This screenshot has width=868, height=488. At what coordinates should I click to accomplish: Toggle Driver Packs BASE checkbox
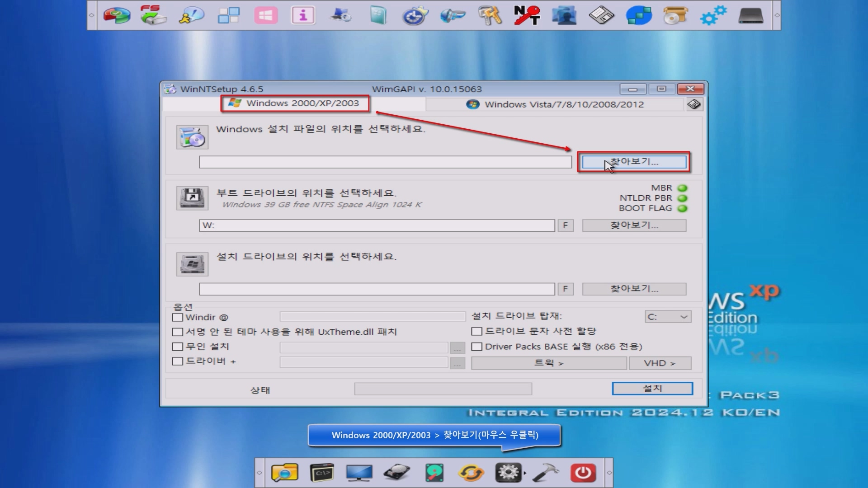tap(476, 347)
